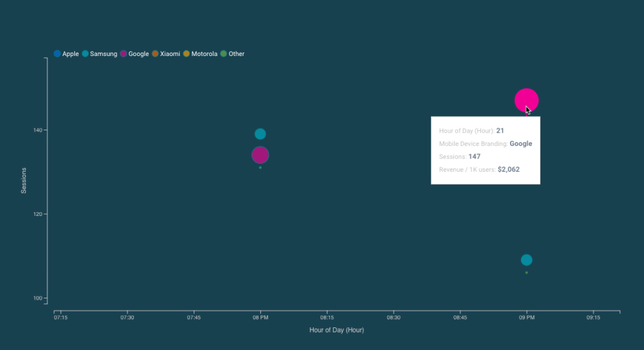
Task: Select the magenta Google bubble at 8 PM
Action: (x=260, y=155)
